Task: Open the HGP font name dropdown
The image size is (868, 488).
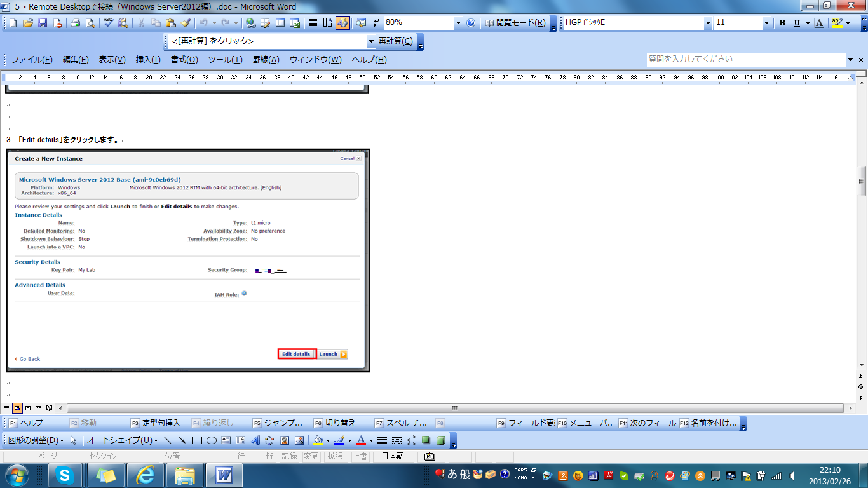Action: [708, 23]
